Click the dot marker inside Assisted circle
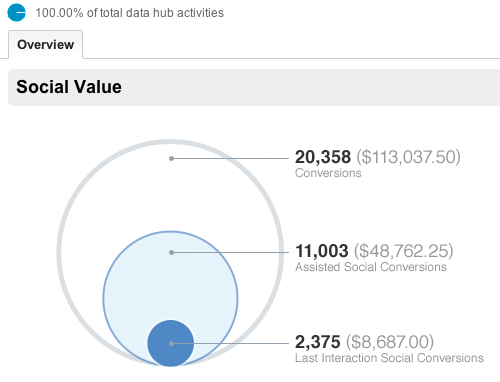The image size is (500, 382). 171,253
